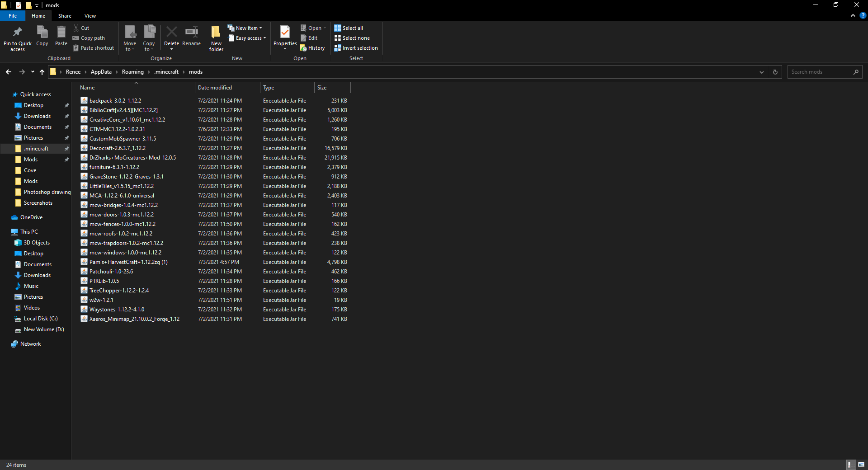The height and width of the screenshot is (470, 868).
Task: Switch to the Home ribbon tab
Action: click(x=38, y=16)
